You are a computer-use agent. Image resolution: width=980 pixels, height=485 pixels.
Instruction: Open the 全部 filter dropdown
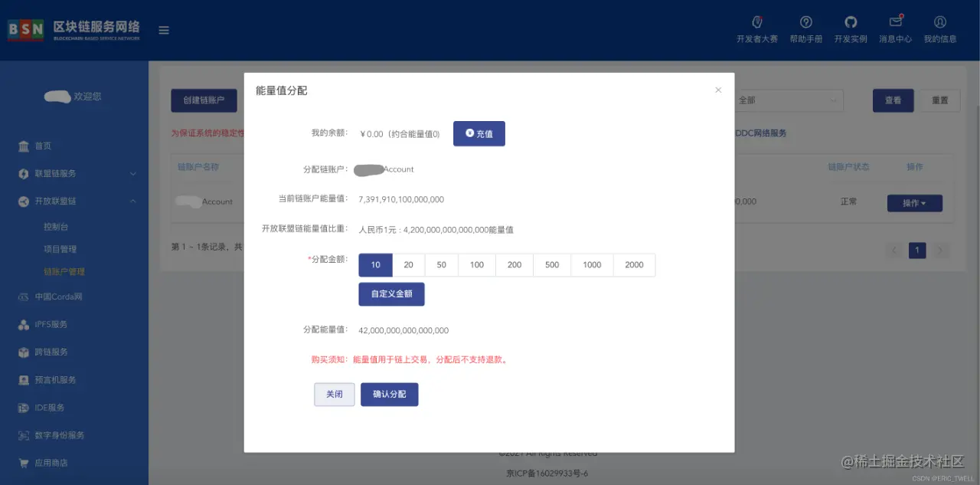[789, 100]
